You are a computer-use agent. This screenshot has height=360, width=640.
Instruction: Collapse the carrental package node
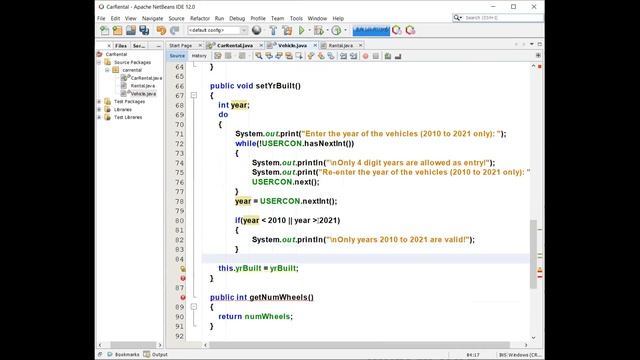pyautogui.click(x=107, y=70)
